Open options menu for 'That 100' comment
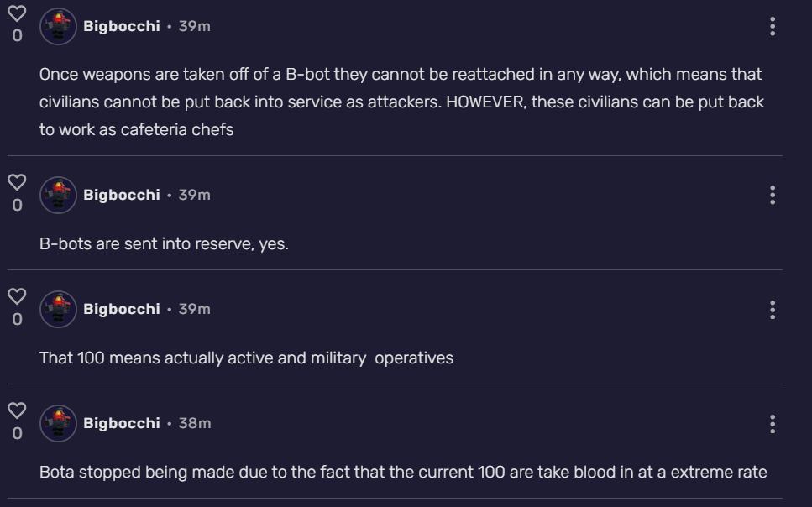This screenshot has height=507, width=812. click(x=773, y=310)
